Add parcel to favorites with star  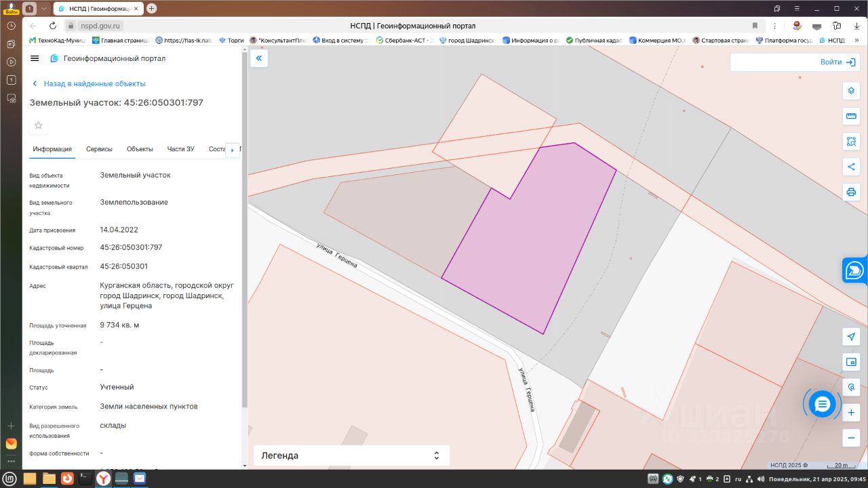tap(39, 125)
